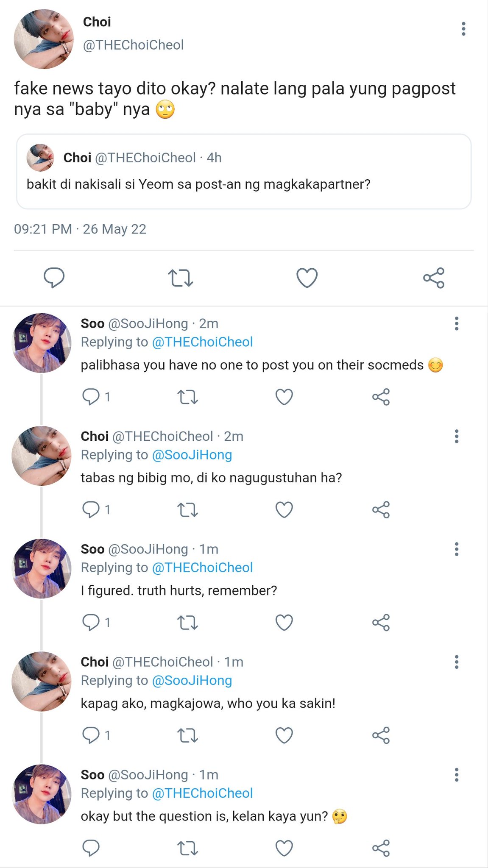The image size is (488, 868).
Task: Open more options for Choi's 'magkajowa' reply
Action: 457,662
